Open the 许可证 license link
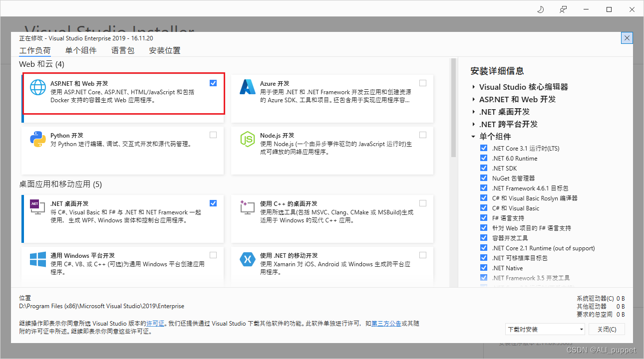644x359 pixels. [x=155, y=324]
